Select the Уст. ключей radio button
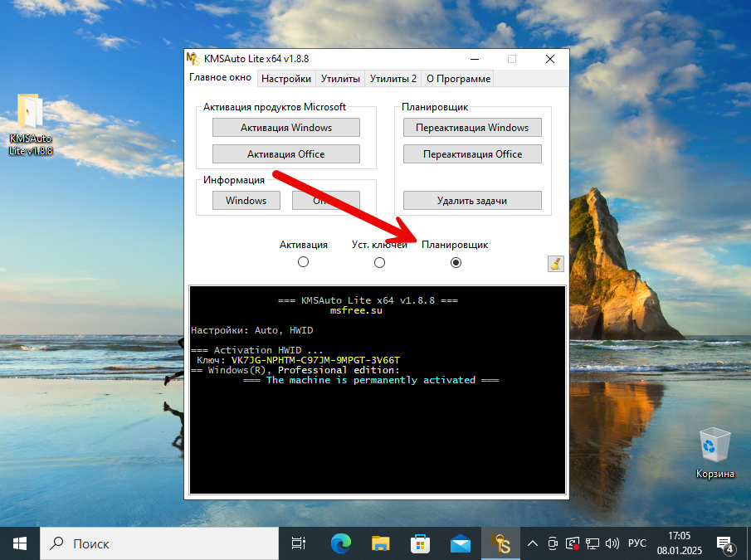The image size is (751, 560). coord(379,262)
